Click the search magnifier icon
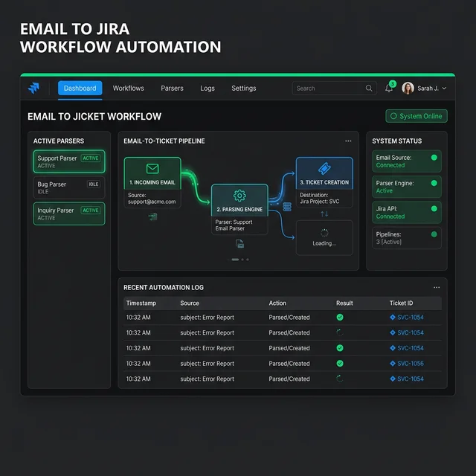Screen dimensions: 476x476 click(x=369, y=89)
